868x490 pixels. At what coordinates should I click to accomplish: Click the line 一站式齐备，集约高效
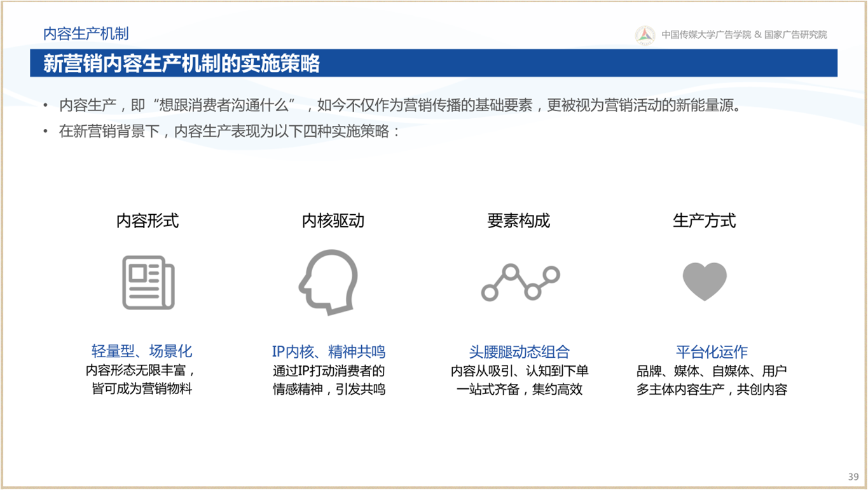pyautogui.click(x=520, y=389)
